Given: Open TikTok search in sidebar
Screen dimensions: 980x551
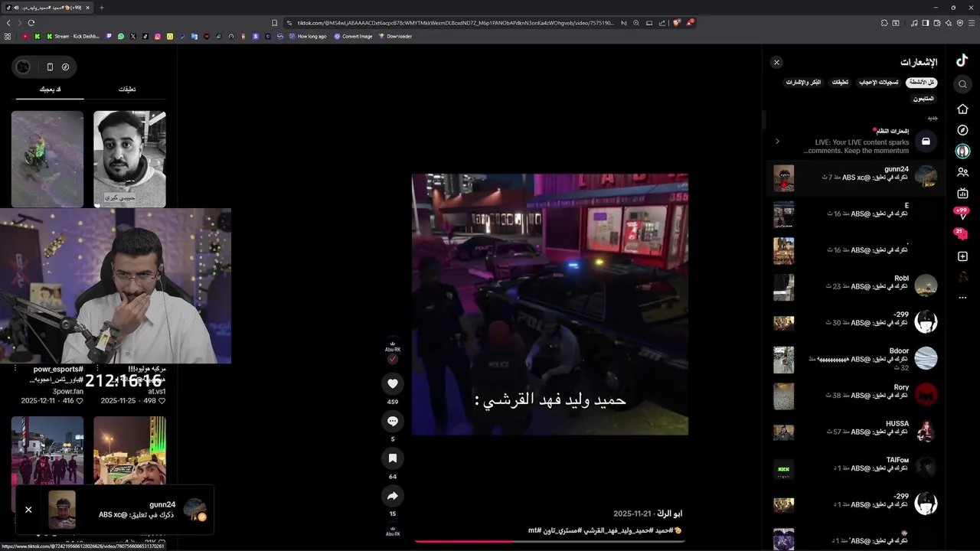Looking at the screenshot, I should click(963, 84).
